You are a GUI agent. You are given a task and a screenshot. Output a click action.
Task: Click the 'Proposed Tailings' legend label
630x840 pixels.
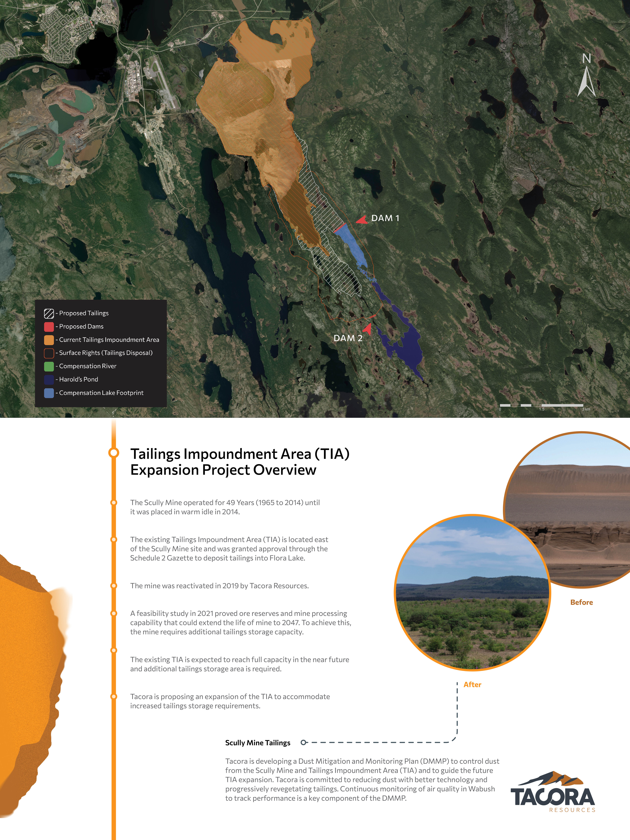pyautogui.click(x=84, y=313)
